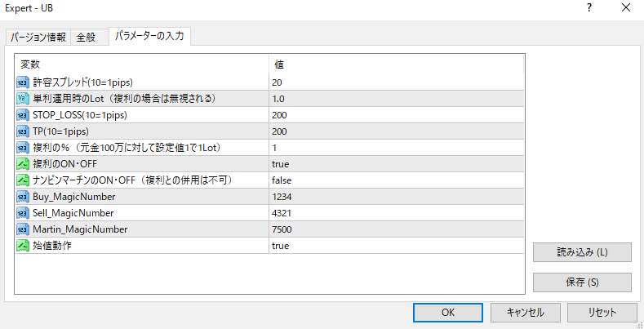Click the icon next to STOP_LOSS
Viewport: 644px width, 329px height.
(x=23, y=114)
